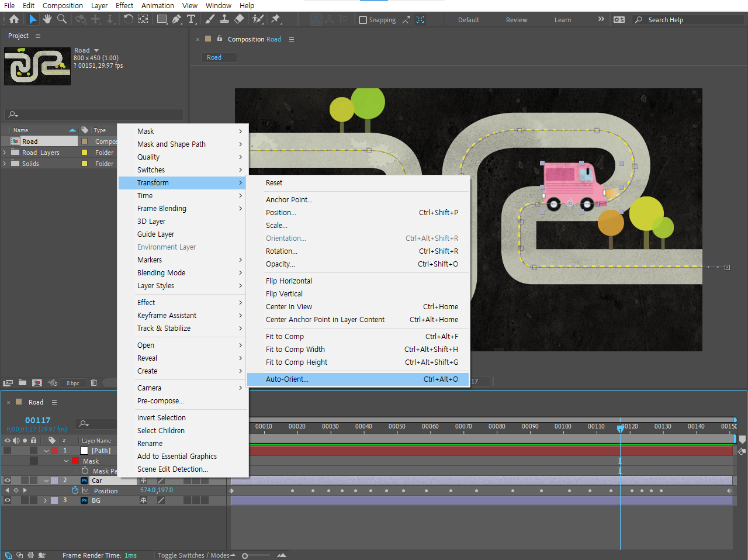The height and width of the screenshot is (560, 748).
Task: Select the Brush tool
Action: [210, 19]
